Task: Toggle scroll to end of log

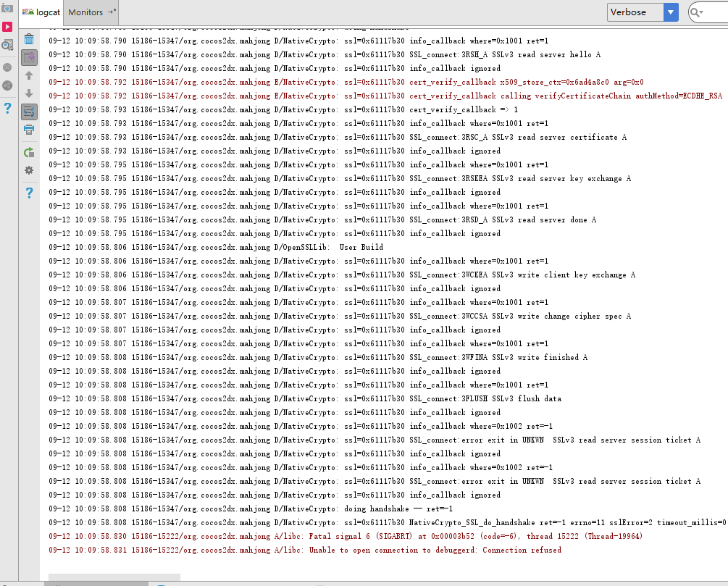Action: point(29,57)
